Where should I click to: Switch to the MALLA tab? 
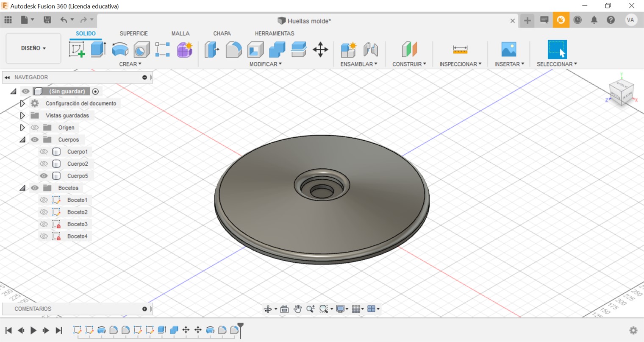[180, 33]
